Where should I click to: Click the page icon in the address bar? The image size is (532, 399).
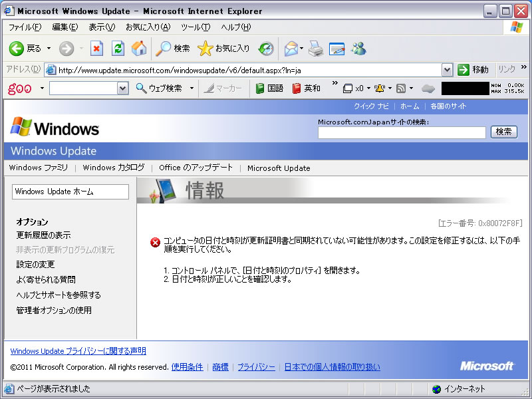(51, 70)
